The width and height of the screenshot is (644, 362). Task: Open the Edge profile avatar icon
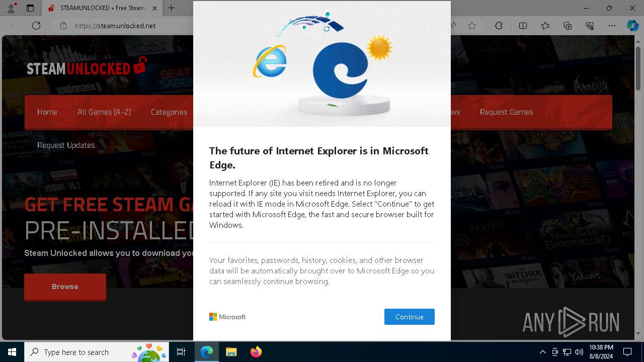11,8
